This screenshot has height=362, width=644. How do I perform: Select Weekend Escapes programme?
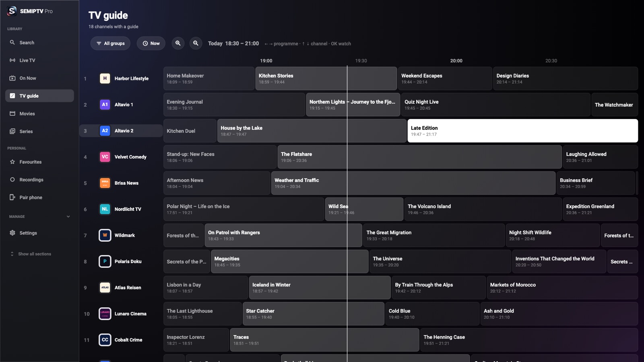pyautogui.click(x=445, y=78)
